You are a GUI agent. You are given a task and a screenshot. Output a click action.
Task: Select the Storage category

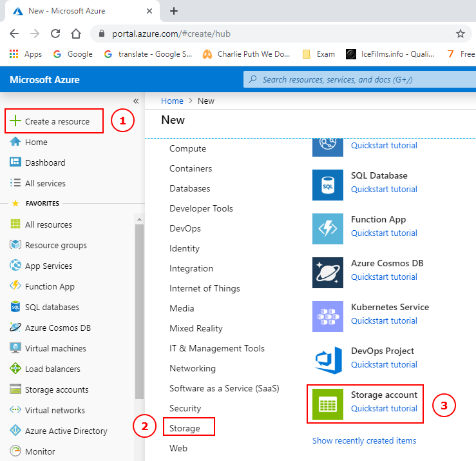(185, 428)
